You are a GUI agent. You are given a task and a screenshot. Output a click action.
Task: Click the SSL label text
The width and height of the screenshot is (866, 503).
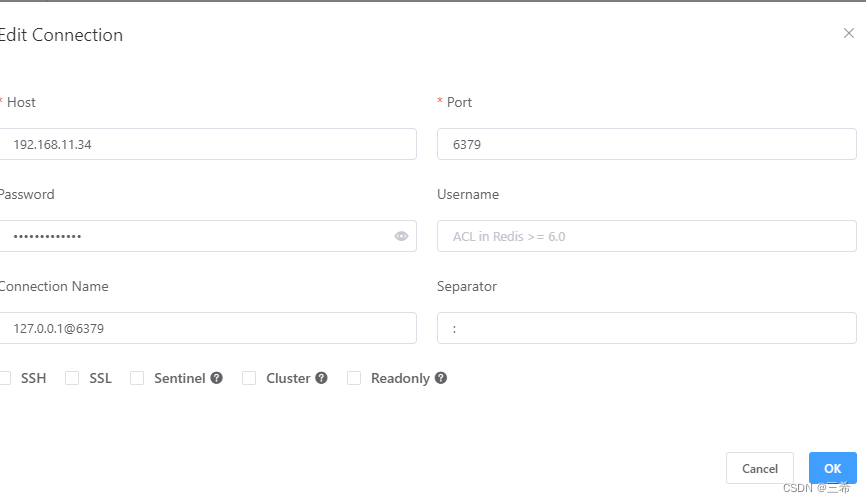point(101,378)
